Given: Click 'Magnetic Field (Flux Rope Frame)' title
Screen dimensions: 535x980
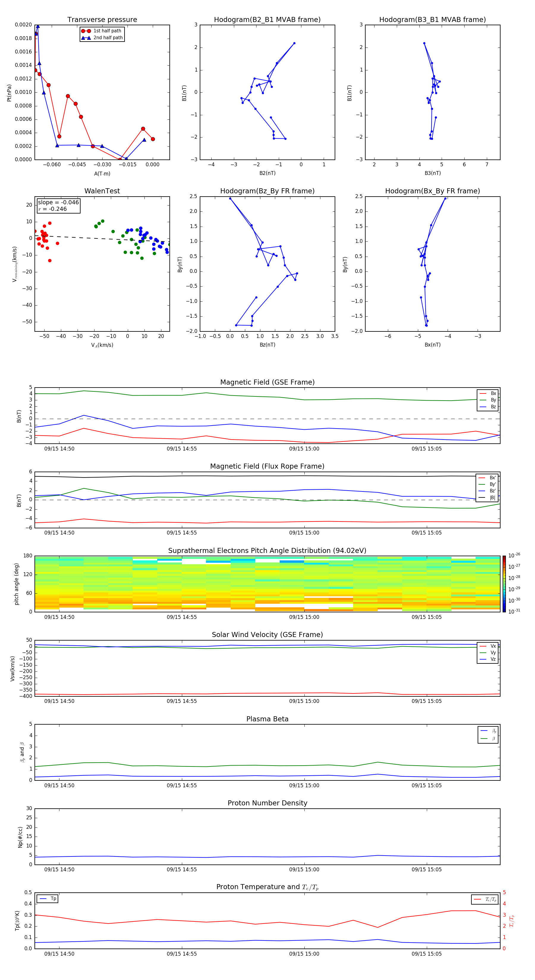Looking at the screenshot, I should [267, 467].
